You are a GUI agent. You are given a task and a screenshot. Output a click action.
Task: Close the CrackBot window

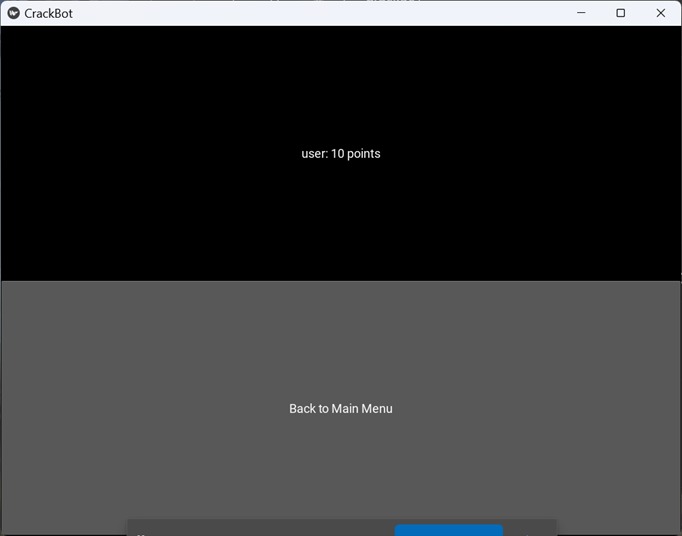point(661,13)
